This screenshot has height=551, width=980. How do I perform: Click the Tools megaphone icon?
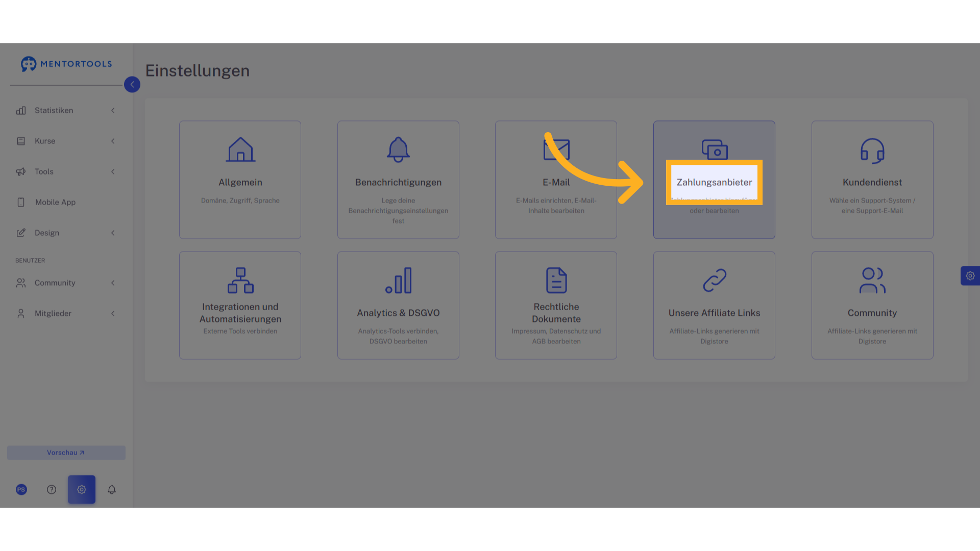click(x=21, y=172)
